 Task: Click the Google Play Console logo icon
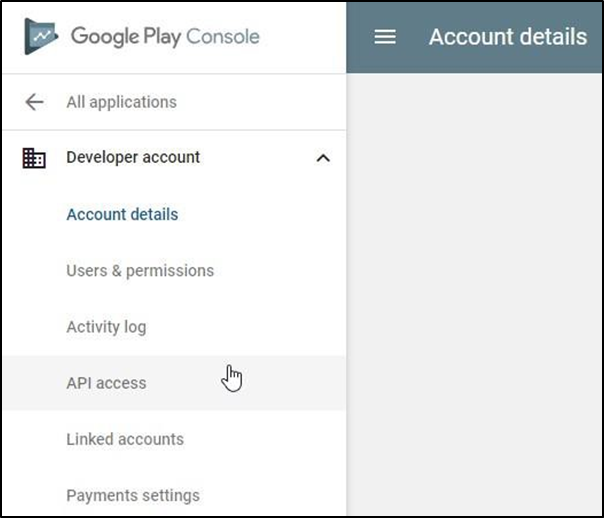[40, 38]
